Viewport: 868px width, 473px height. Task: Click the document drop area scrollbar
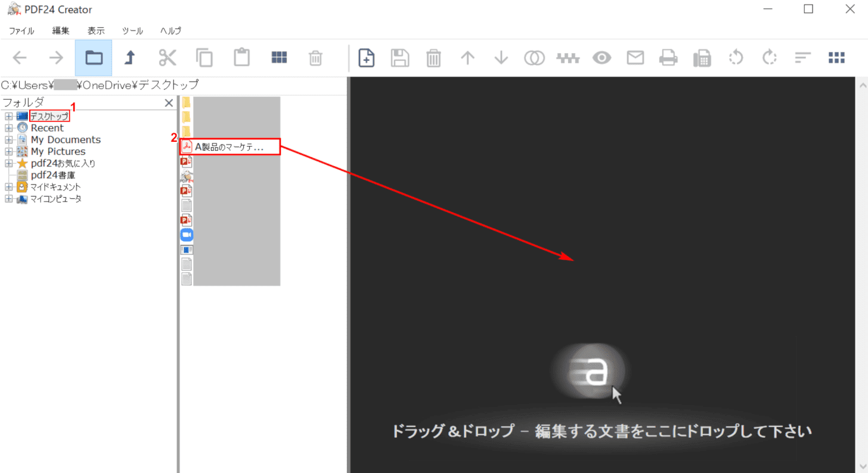tap(861, 275)
